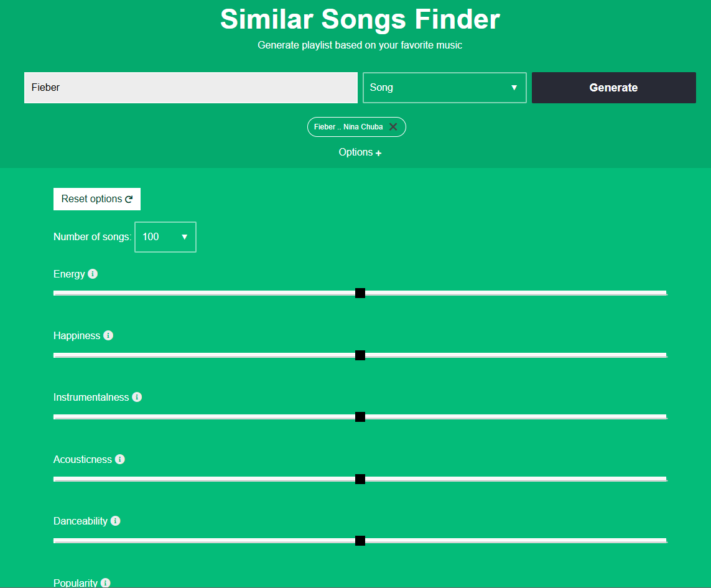Click the Reset options button
The width and height of the screenshot is (711, 588).
coord(97,199)
